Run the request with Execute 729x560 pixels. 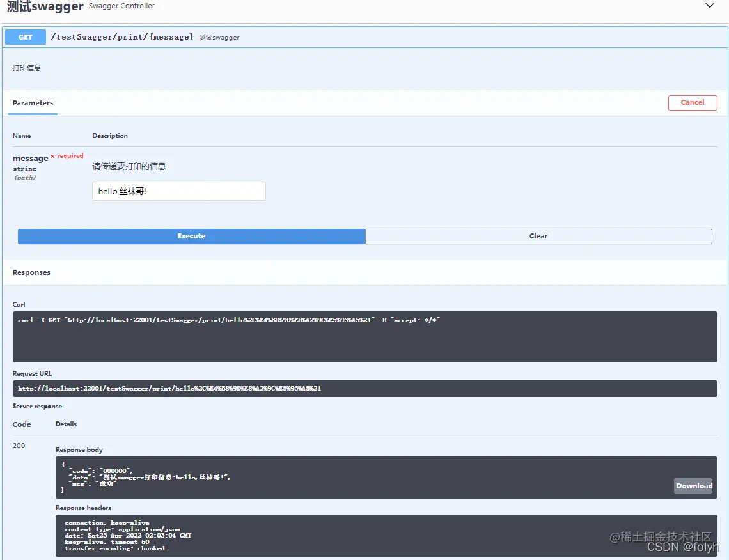point(192,236)
